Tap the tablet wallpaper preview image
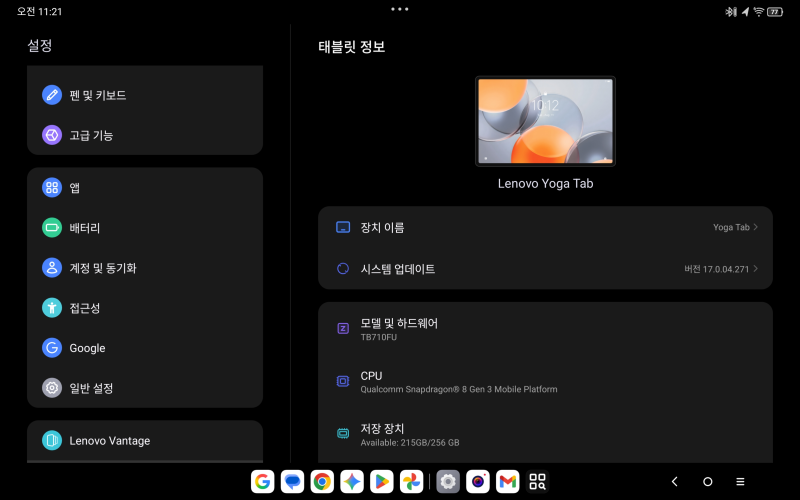The image size is (800, 500). point(545,121)
